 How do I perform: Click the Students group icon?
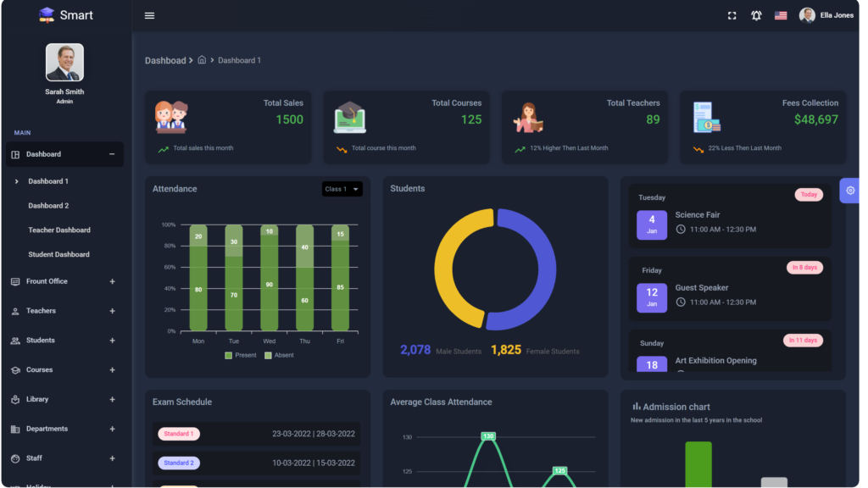[15, 341]
